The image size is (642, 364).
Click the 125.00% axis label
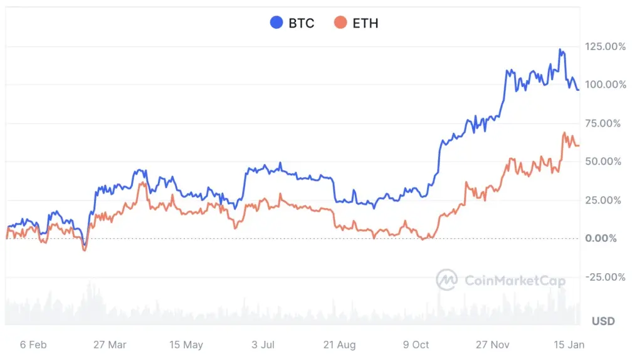click(605, 46)
